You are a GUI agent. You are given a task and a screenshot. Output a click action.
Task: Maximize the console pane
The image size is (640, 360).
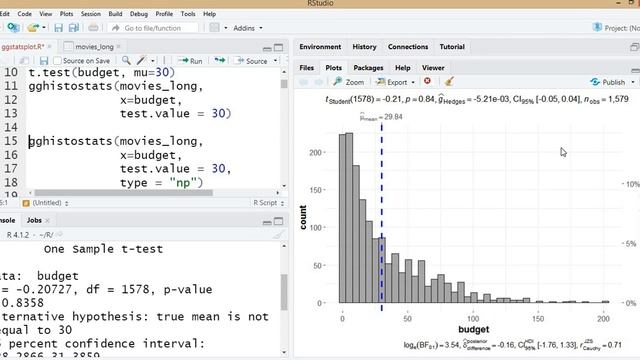point(278,221)
